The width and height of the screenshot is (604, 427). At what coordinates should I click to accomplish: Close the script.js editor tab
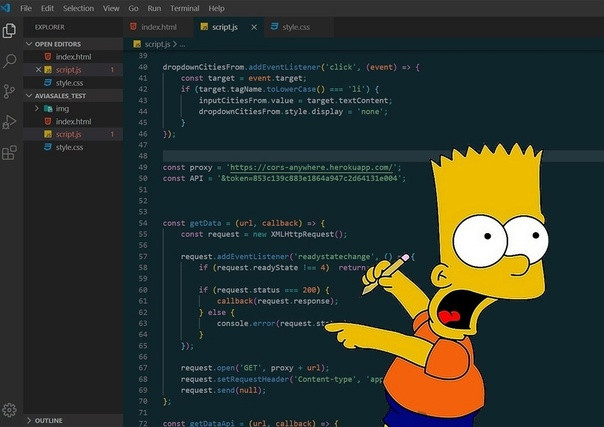[254, 27]
